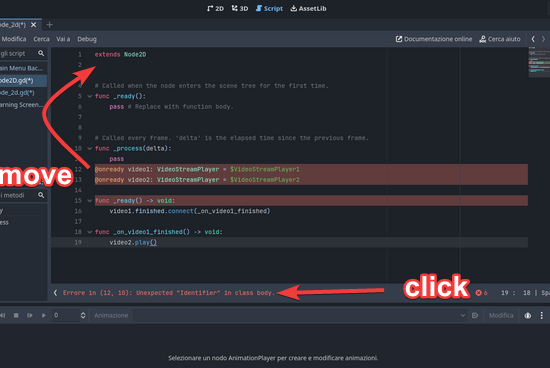Image resolution: width=550 pixels, height=368 pixels.
Task: Open the three-dot animation options menu
Action: pos(542,315)
